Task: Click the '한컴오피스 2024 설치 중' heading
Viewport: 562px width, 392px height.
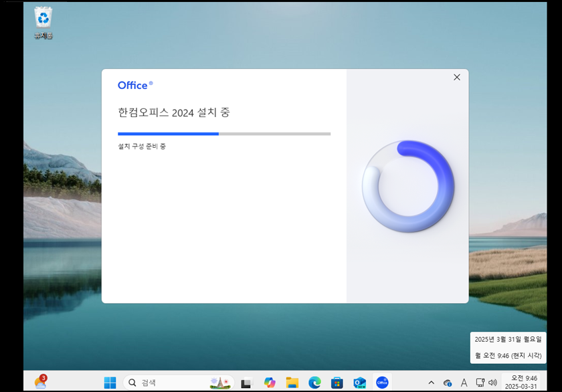Action: tap(174, 112)
